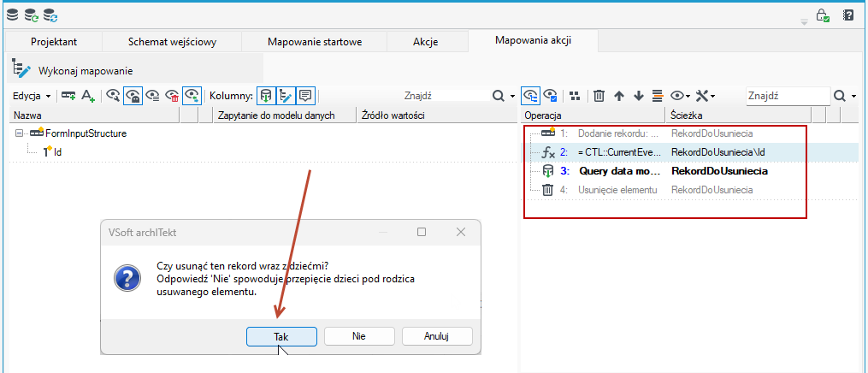Click the database query icon on row 3
The width and height of the screenshot is (868, 373).
pos(547,171)
